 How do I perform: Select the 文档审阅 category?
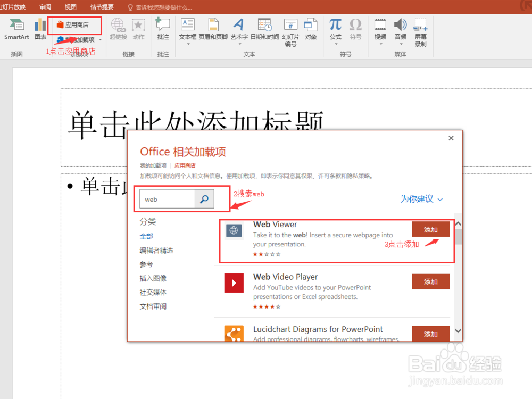(x=153, y=306)
